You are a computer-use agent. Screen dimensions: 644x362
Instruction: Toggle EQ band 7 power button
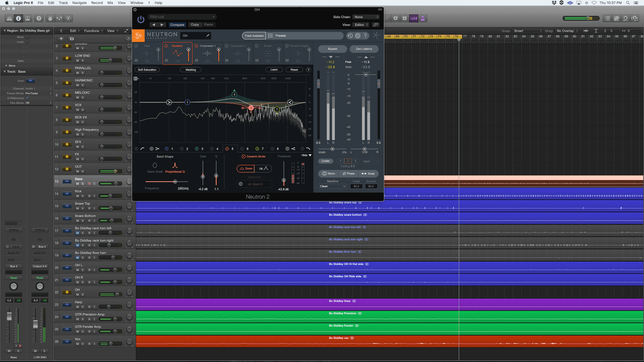tap(257, 149)
